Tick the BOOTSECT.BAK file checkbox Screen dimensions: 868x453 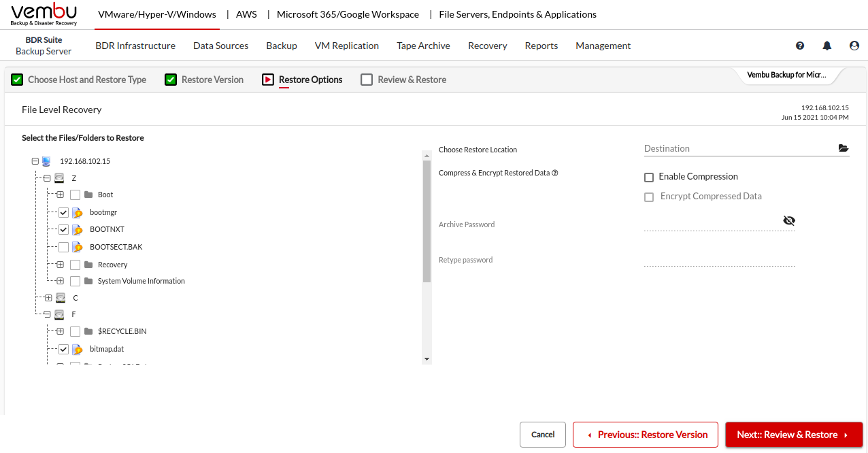coord(63,247)
